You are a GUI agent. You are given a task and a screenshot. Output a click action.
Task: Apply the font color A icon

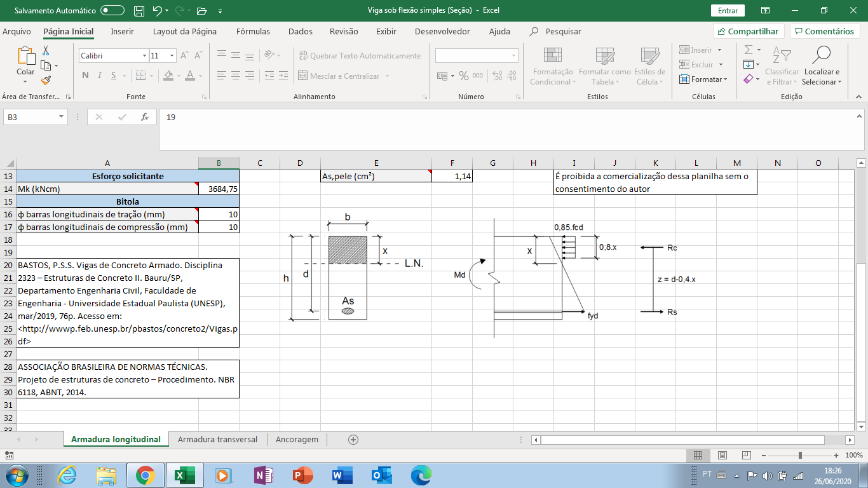(189, 76)
